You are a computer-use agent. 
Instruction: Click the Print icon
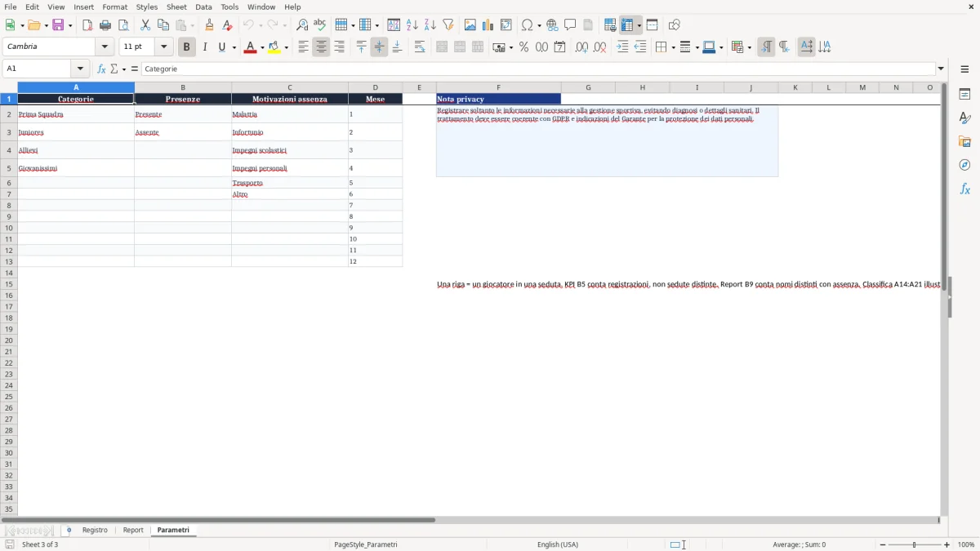pyautogui.click(x=105, y=25)
